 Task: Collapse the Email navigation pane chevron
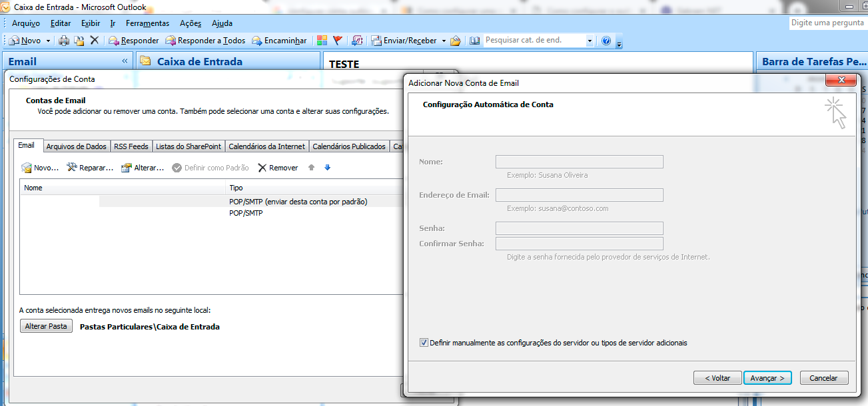coord(125,61)
